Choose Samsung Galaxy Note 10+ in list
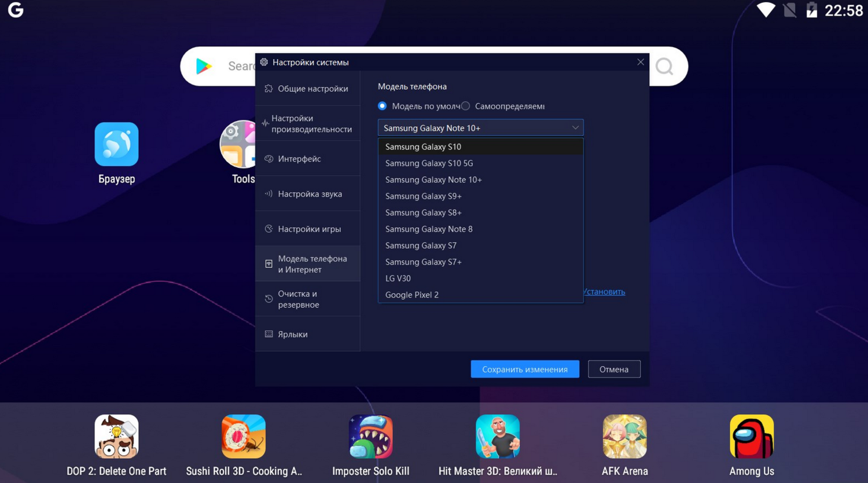The width and height of the screenshot is (868, 483). [x=480, y=180]
